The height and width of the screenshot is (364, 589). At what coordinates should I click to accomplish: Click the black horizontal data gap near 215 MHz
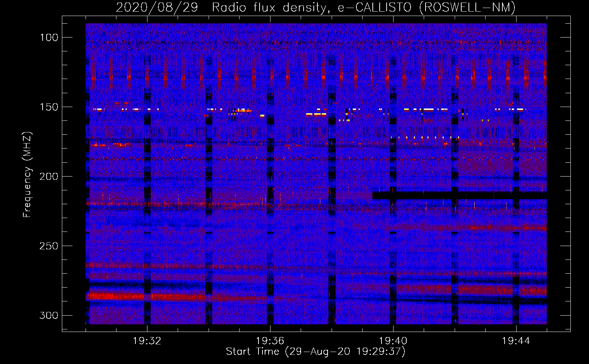pyautogui.click(x=459, y=195)
